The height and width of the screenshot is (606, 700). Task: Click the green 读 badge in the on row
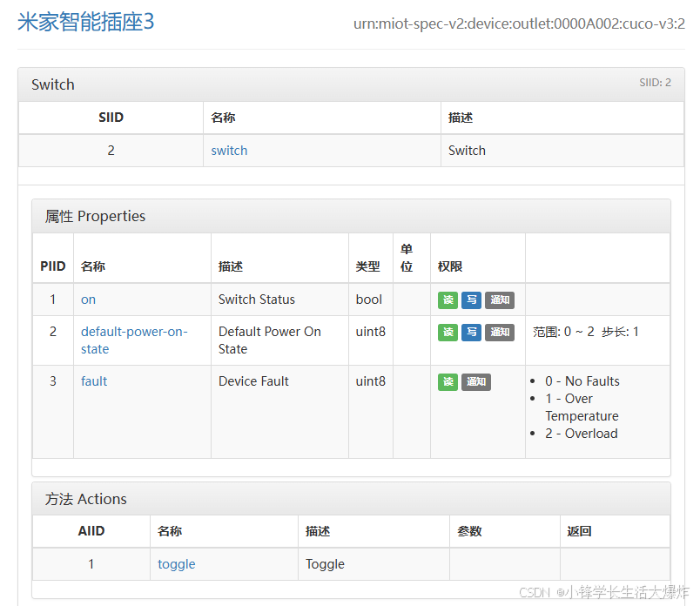[x=448, y=300]
